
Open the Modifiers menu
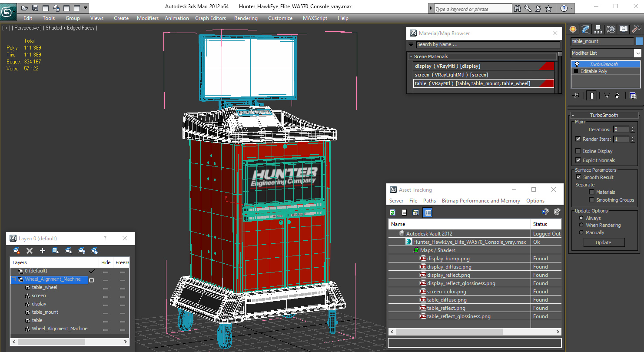coord(148,18)
